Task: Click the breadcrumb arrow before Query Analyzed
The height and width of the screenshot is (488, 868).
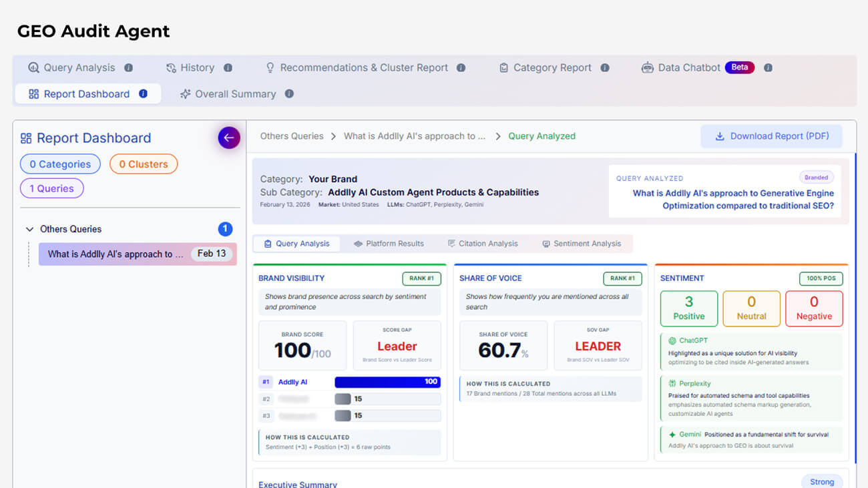Action: tap(498, 136)
